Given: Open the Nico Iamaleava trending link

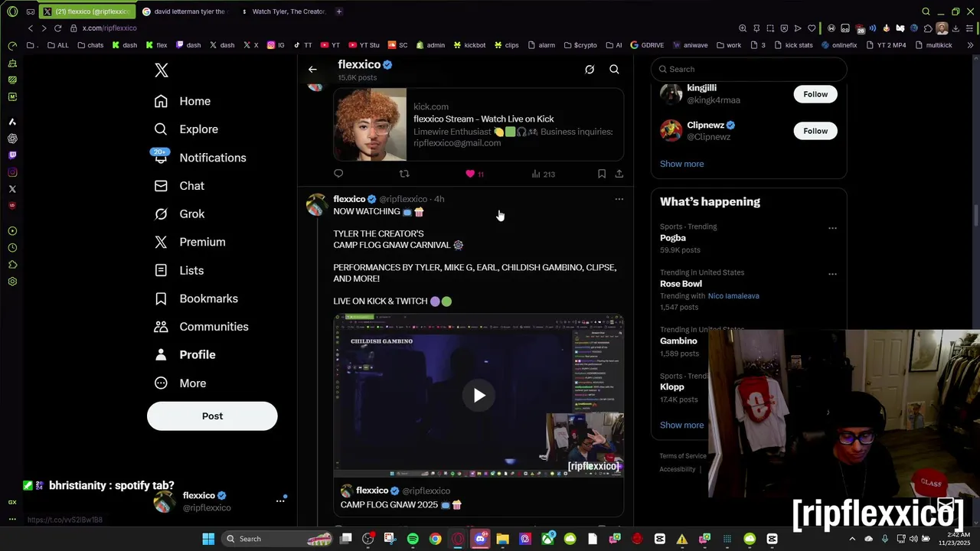Looking at the screenshot, I should click(x=733, y=295).
